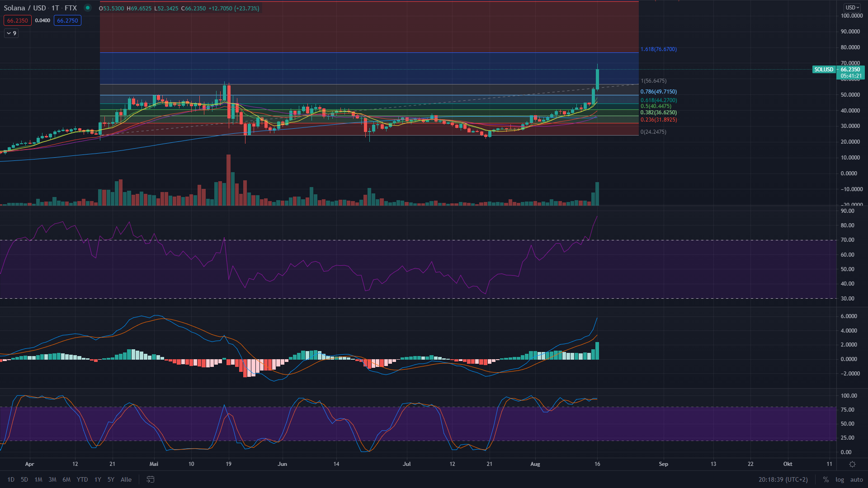Toggle auto scale mode
Screen dimensions: 868x488
tap(856, 480)
